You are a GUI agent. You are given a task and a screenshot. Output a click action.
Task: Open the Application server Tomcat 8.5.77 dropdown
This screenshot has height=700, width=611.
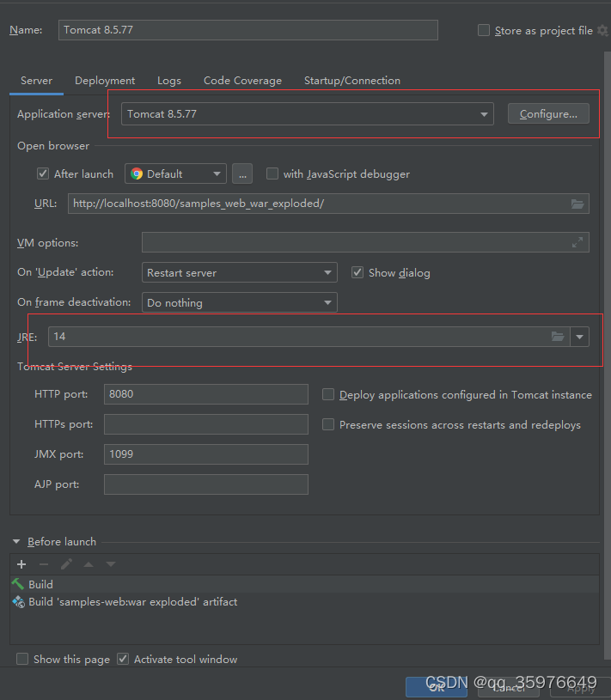308,114
